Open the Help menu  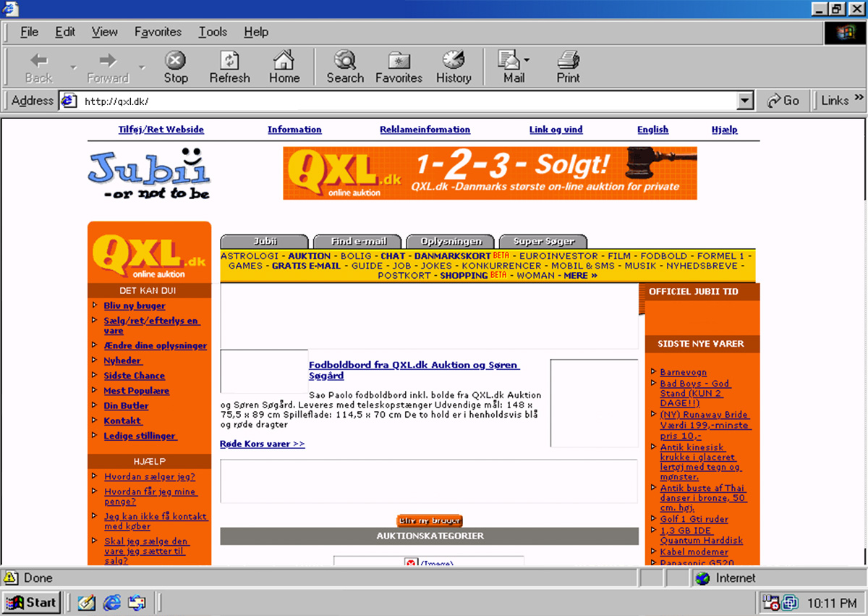[256, 32]
